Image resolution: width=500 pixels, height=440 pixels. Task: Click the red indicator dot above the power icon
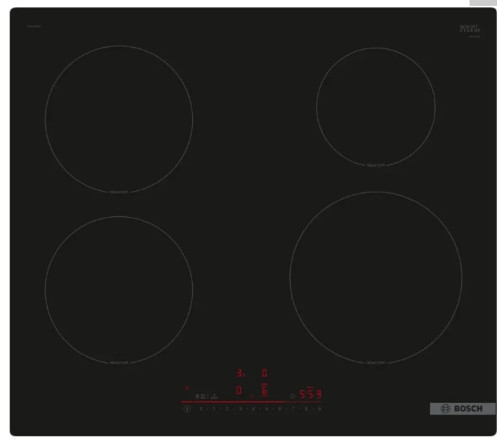tap(187, 388)
